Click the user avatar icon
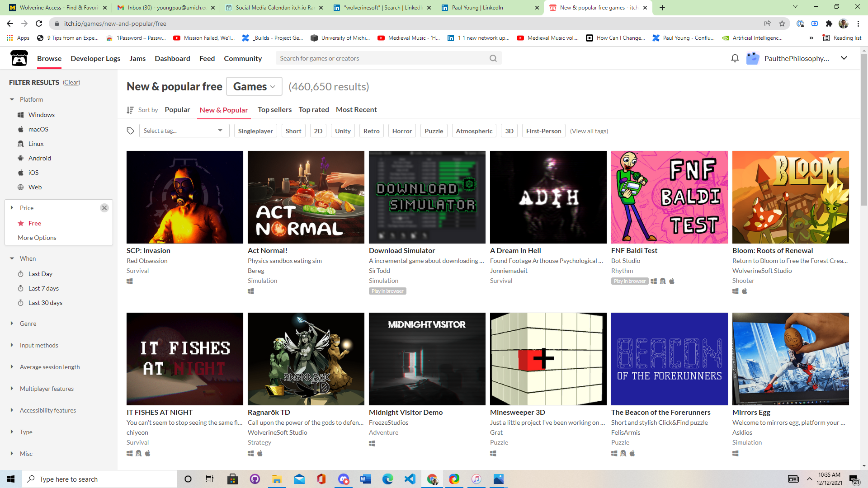 tap(753, 58)
